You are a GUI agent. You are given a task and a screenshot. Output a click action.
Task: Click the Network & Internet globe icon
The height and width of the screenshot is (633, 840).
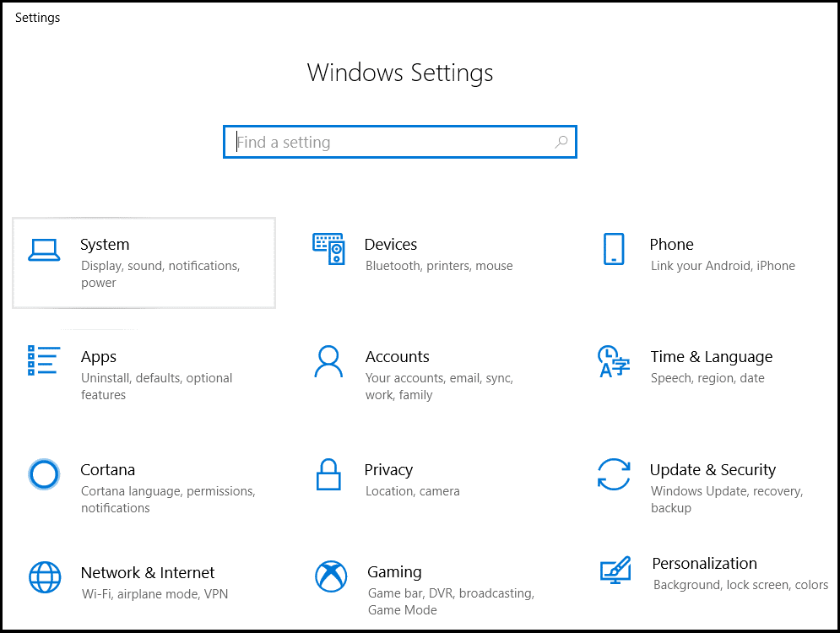pos(44,577)
